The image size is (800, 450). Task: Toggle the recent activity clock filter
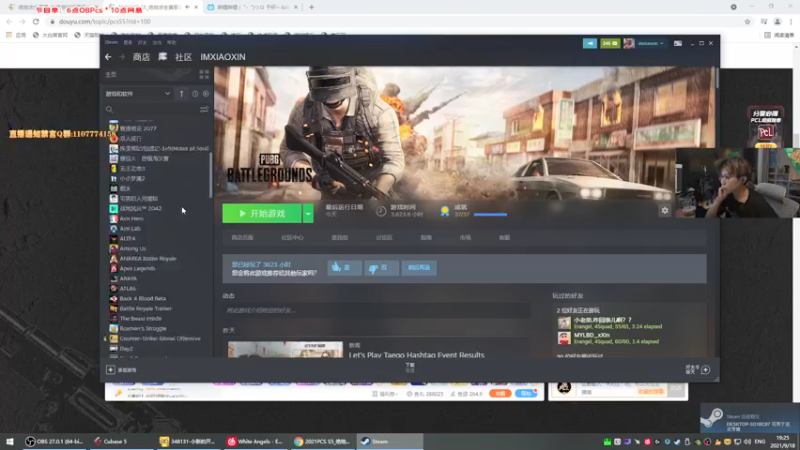click(x=195, y=94)
